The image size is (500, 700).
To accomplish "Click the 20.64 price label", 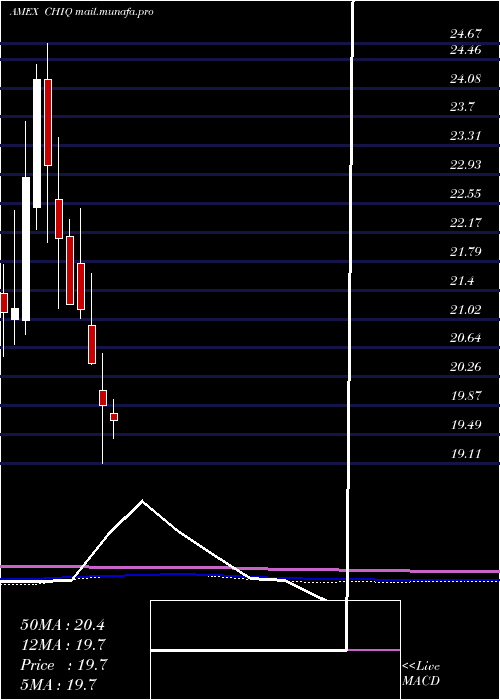I will coord(466,338).
